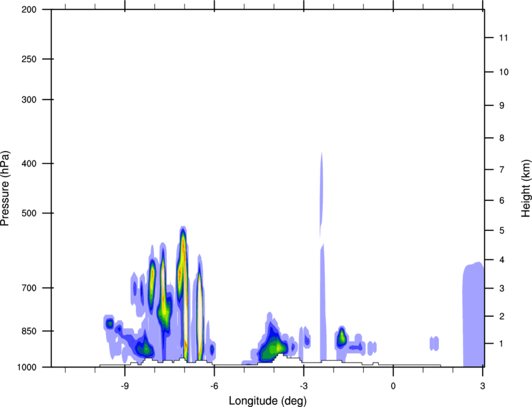Viewport: 532px width, 407px height.
Task: Click pressure tick label 850
Action: 29,331
